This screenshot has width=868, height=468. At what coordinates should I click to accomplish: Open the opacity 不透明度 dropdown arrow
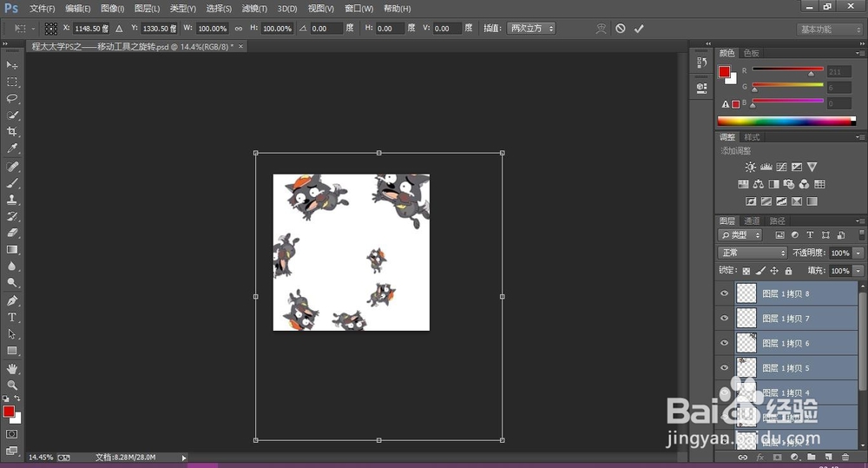click(858, 254)
